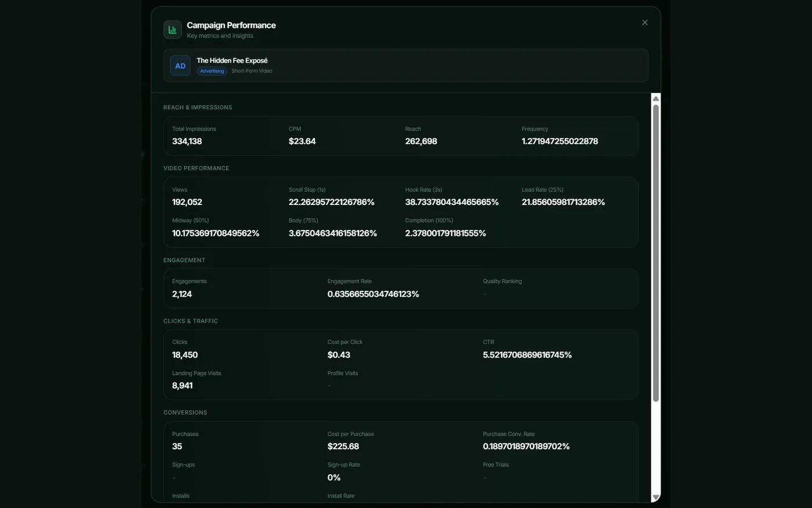Click the Frequency value 1.271947255022878
The height and width of the screenshot is (508, 812).
(560, 141)
